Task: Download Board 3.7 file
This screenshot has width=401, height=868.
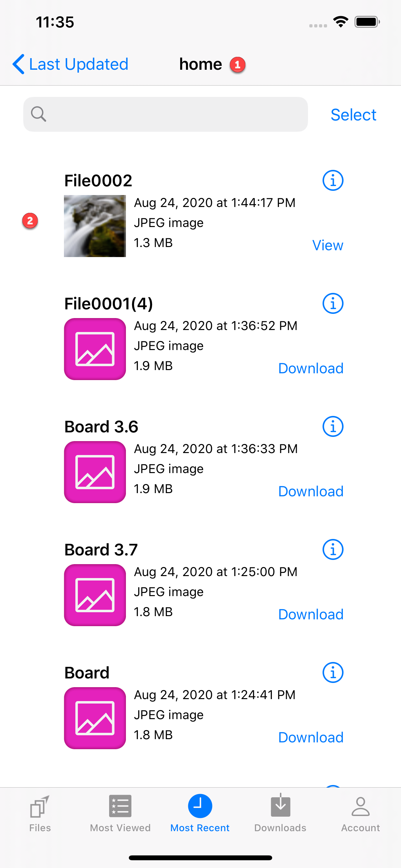Action: click(x=311, y=614)
